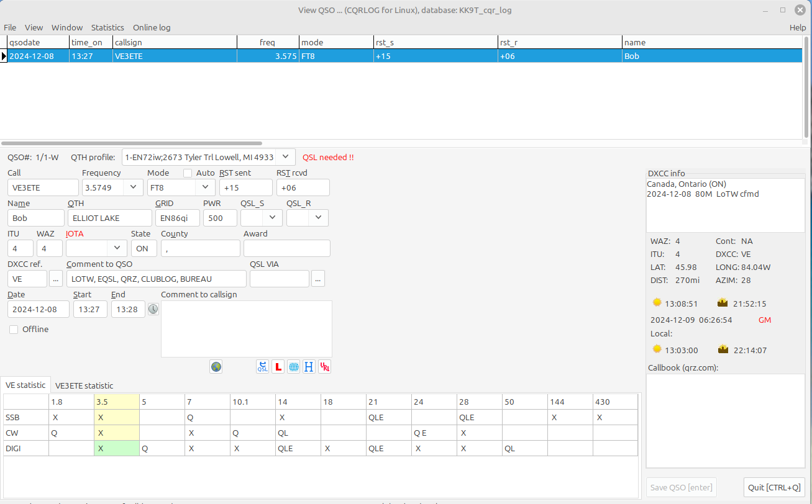Image resolution: width=812 pixels, height=504 pixels.
Task: Click the ellipsis button beside QSL VIA
Action: click(x=318, y=279)
